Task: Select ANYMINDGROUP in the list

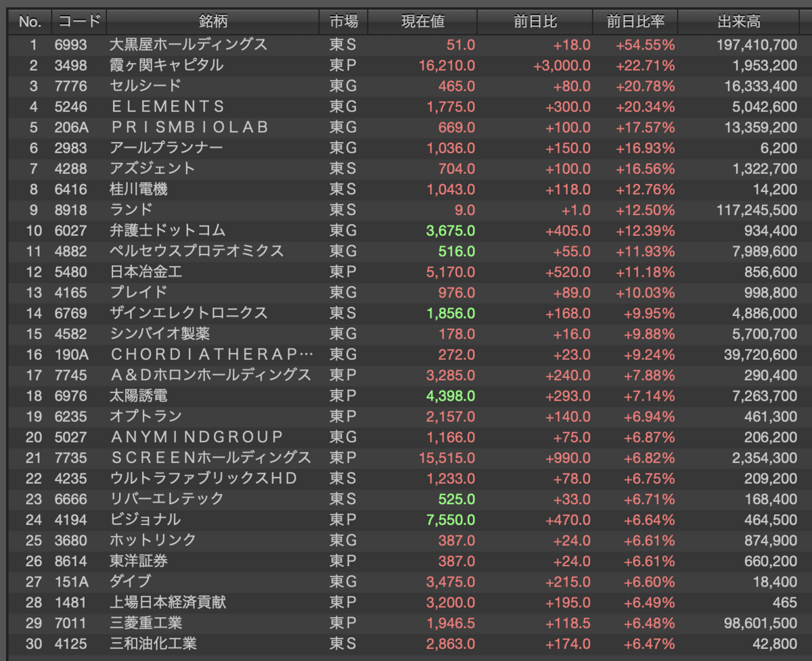Action: point(196,437)
